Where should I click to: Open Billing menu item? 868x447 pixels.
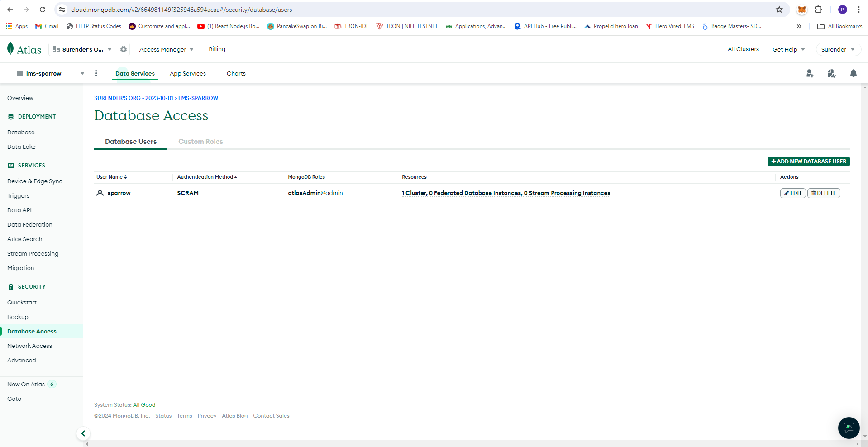217,49
